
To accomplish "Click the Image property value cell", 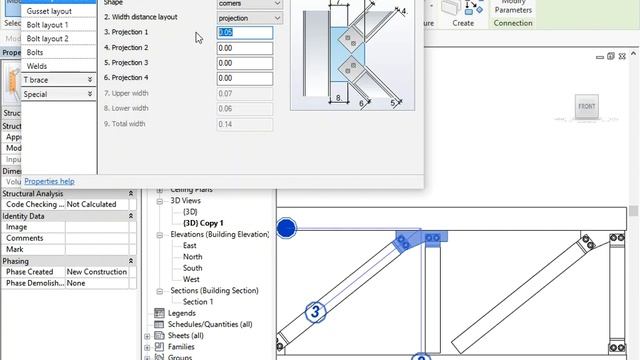I will pos(97,227).
